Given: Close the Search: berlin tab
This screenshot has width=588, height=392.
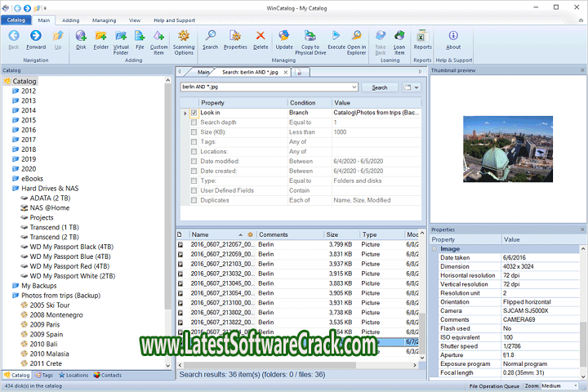Looking at the screenshot, I should [286, 73].
